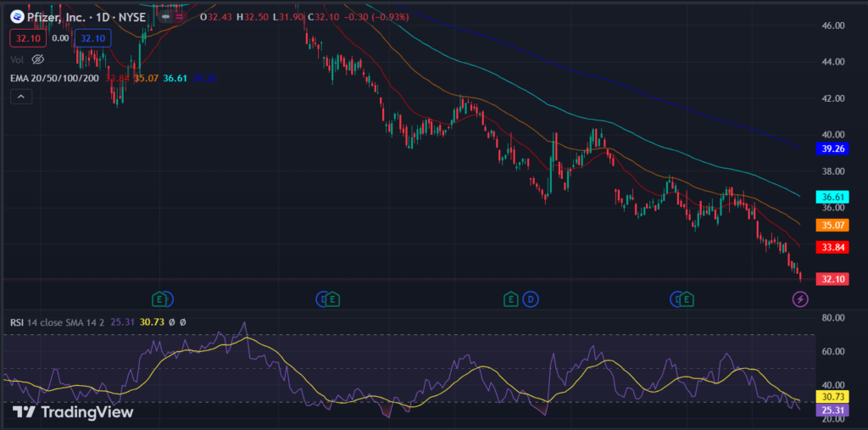Click the pink wavy-lines data icon
Viewport: 868px width, 430px height.
click(180, 17)
